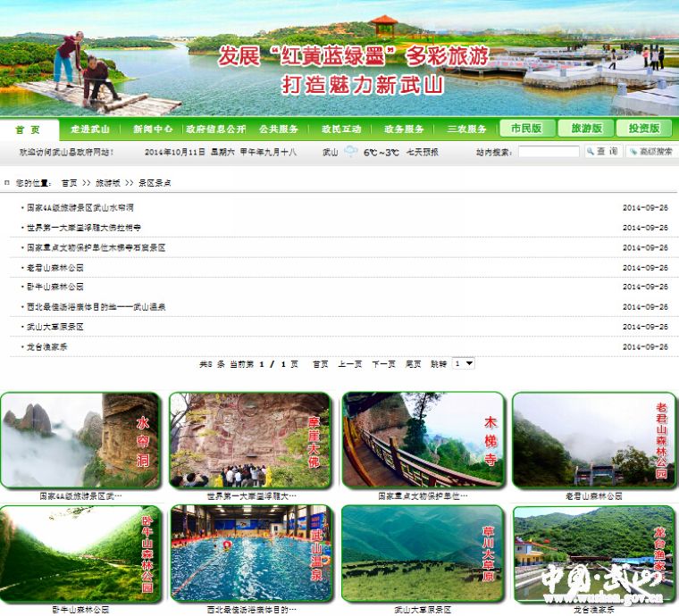Click the site search input field

548,152
